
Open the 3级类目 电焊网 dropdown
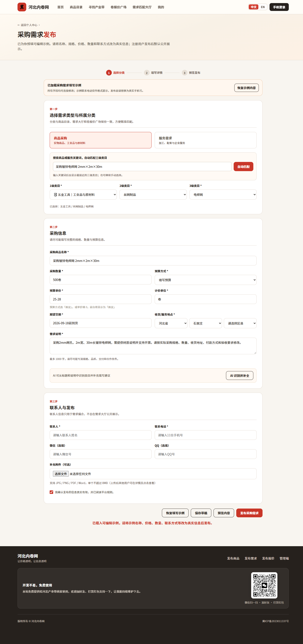(223, 195)
